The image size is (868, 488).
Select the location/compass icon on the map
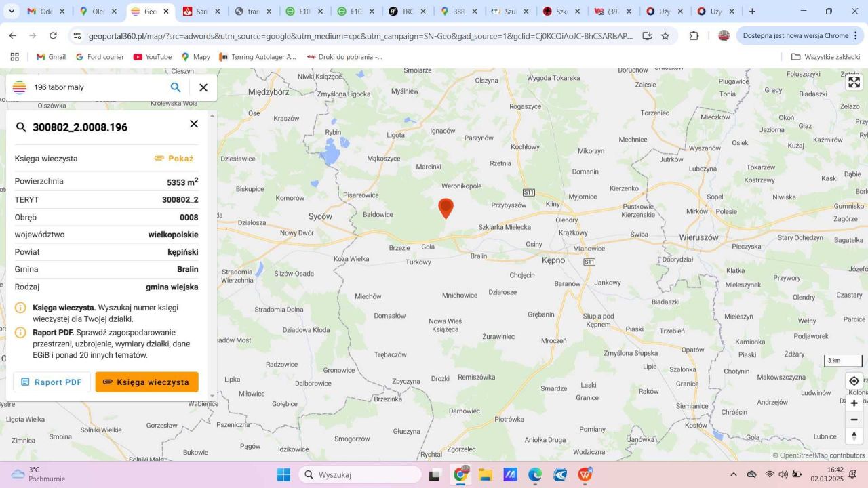pos(854,381)
